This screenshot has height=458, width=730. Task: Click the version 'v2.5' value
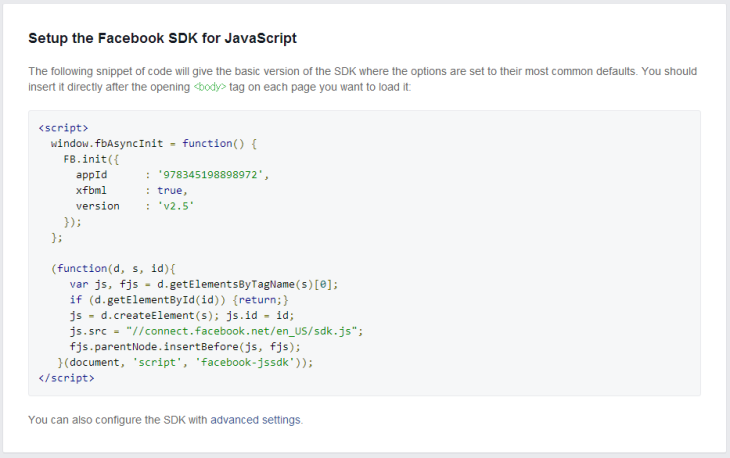[176, 206]
